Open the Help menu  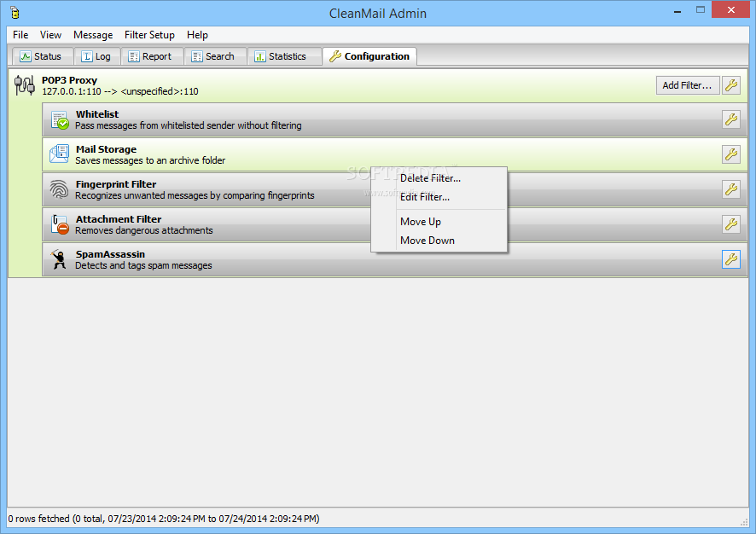click(197, 35)
